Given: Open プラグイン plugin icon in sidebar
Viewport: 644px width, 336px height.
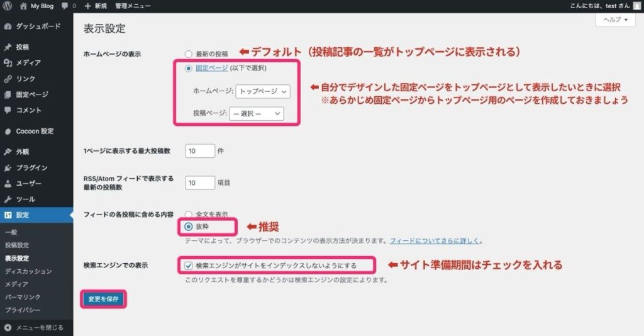Looking at the screenshot, I should [8, 168].
